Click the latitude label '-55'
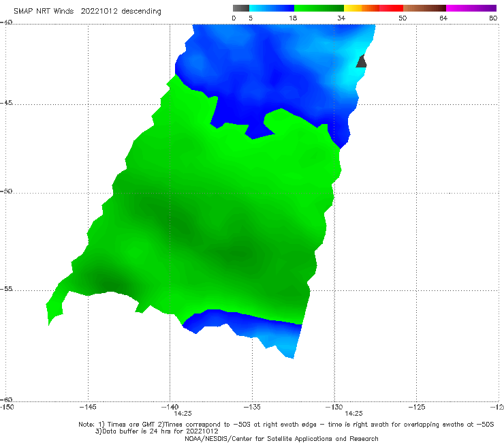This screenshot has width=504, height=443. click(6, 288)
